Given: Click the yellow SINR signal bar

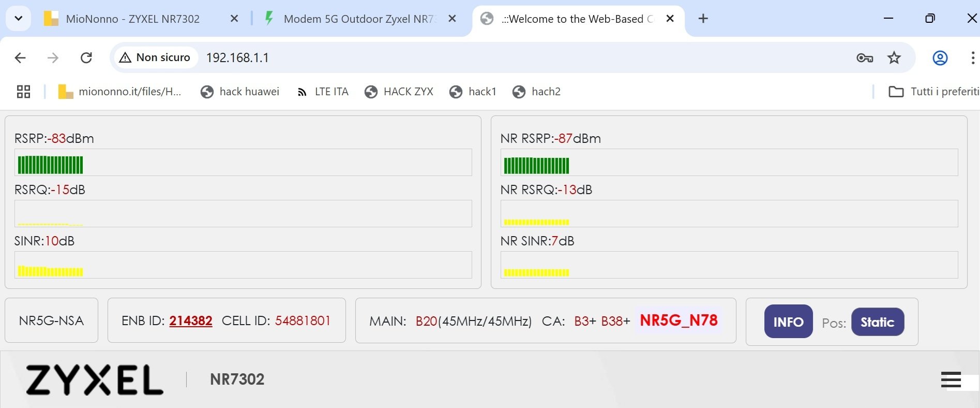Looking at the screenshot, I should tap(51, 271).
